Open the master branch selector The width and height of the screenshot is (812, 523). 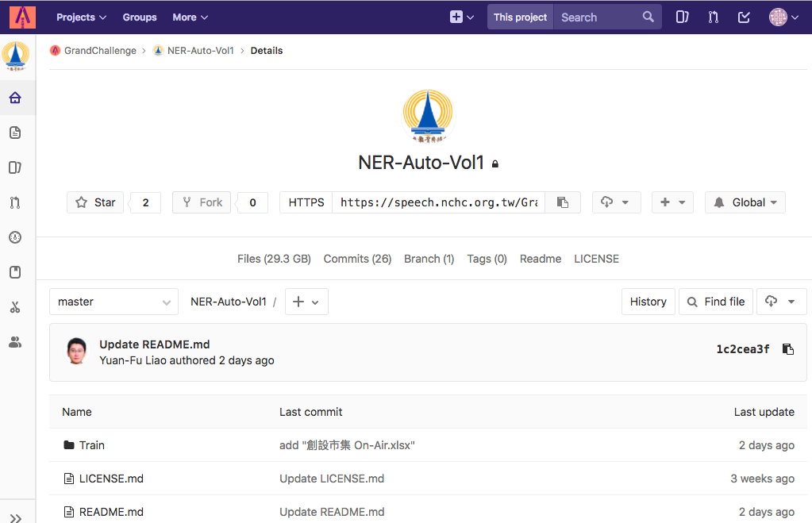pos(113,302)
